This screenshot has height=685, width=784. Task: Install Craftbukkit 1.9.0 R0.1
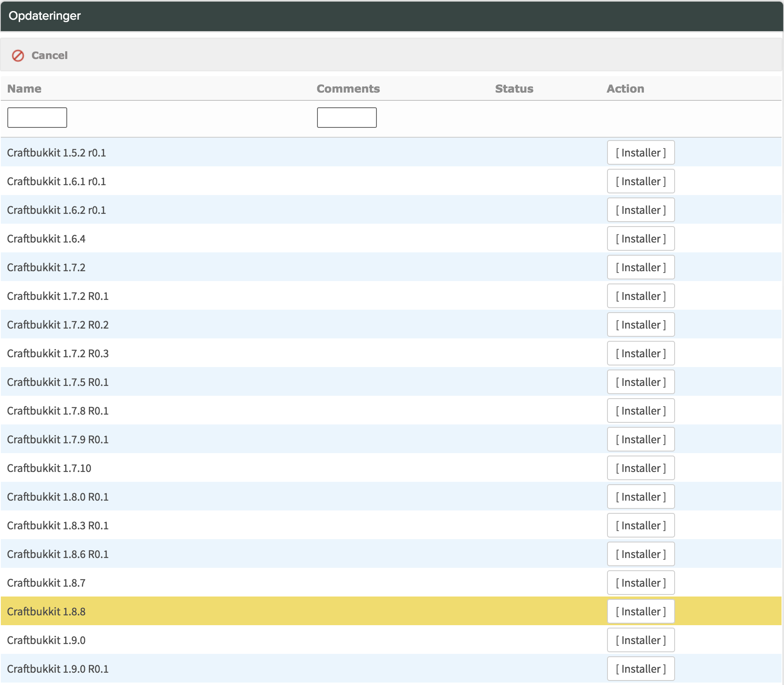(641, 669)
